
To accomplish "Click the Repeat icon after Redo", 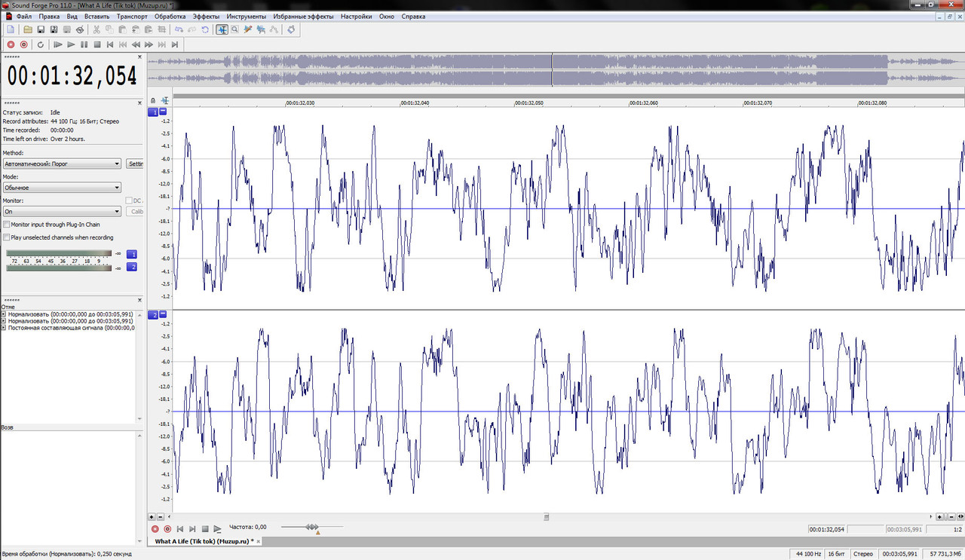I will tap(205, 29).
